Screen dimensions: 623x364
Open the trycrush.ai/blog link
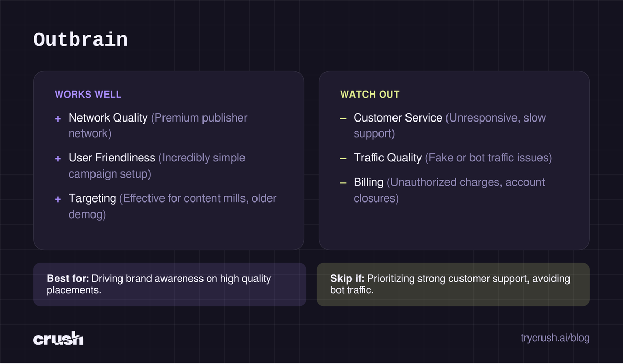pyautogui.click(x=555, y=338)
